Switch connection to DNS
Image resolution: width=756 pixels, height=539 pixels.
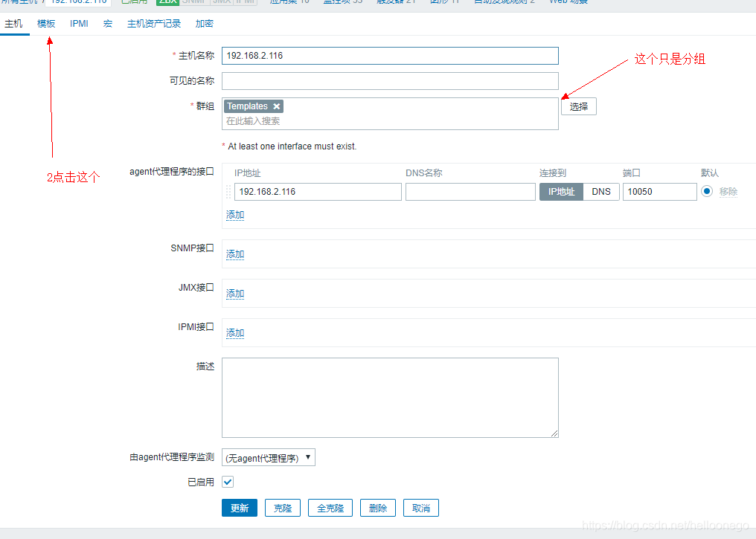601,192
